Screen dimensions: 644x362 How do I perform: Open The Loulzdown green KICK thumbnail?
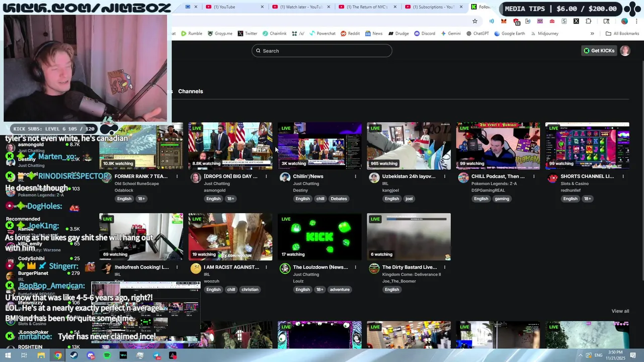coord(319,237)
